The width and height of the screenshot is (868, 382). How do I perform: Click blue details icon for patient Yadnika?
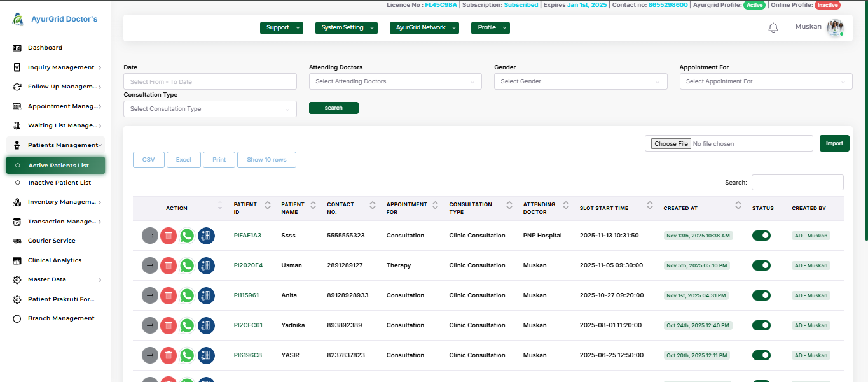[206, 325]
